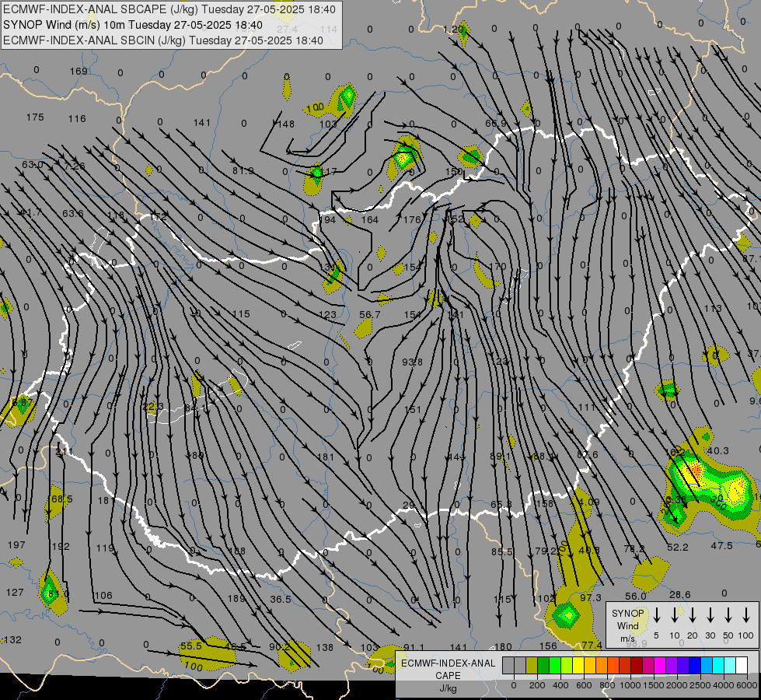Pick the pure yellow CAPE legend swatch
Image resolution: width=761 pixels, height=700 pixels.
[578, 666]
